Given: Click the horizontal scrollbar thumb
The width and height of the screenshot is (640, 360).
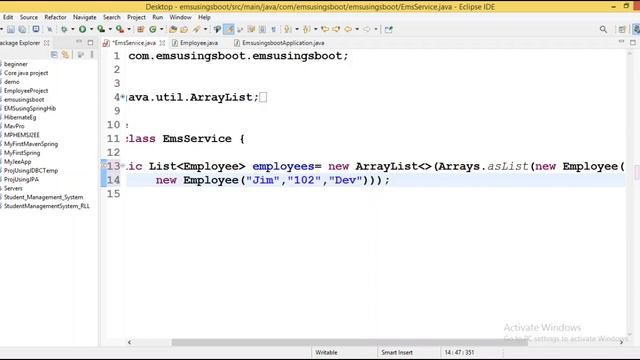Looking at the screenshot, I should point(349,342).
